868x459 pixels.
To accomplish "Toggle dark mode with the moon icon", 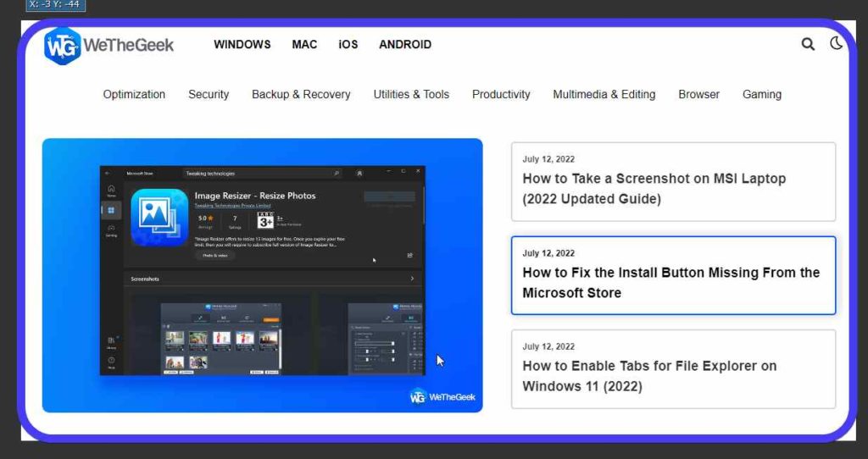I will [x=836, y=43].
